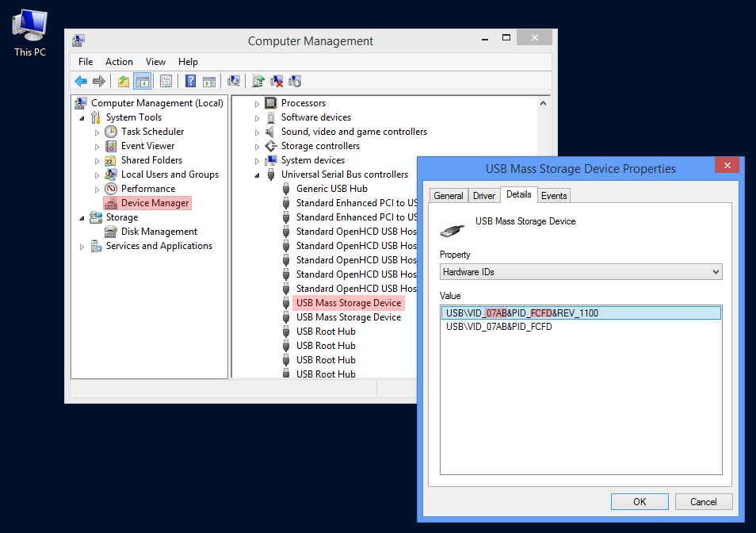Viewport: 756px width, 533px height.
Task: Click Scan for hardware changes icon
Action: 234,81
